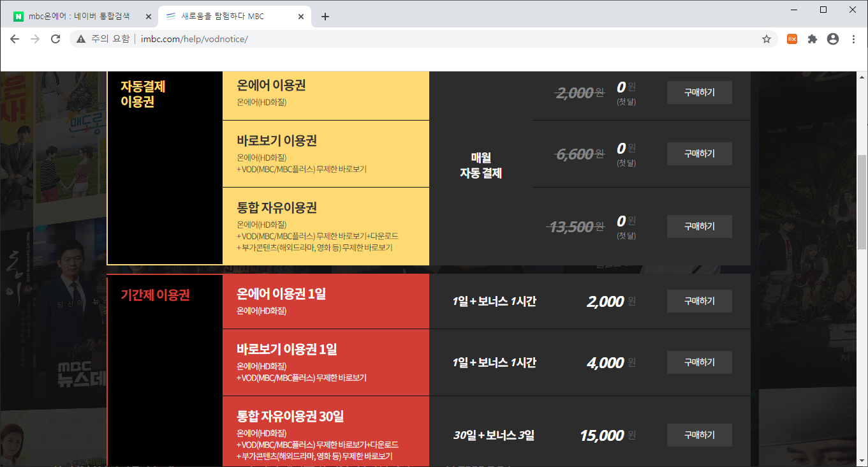Minimize the Chrome window
The width and height of the screenshot is (868, 467).
pos(795,9)
